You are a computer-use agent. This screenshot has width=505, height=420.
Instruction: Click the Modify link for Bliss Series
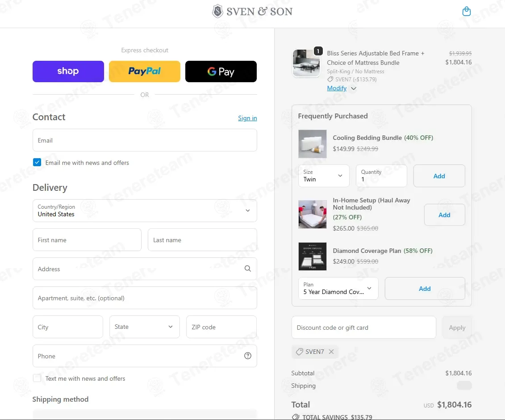[x=337, y=88]
